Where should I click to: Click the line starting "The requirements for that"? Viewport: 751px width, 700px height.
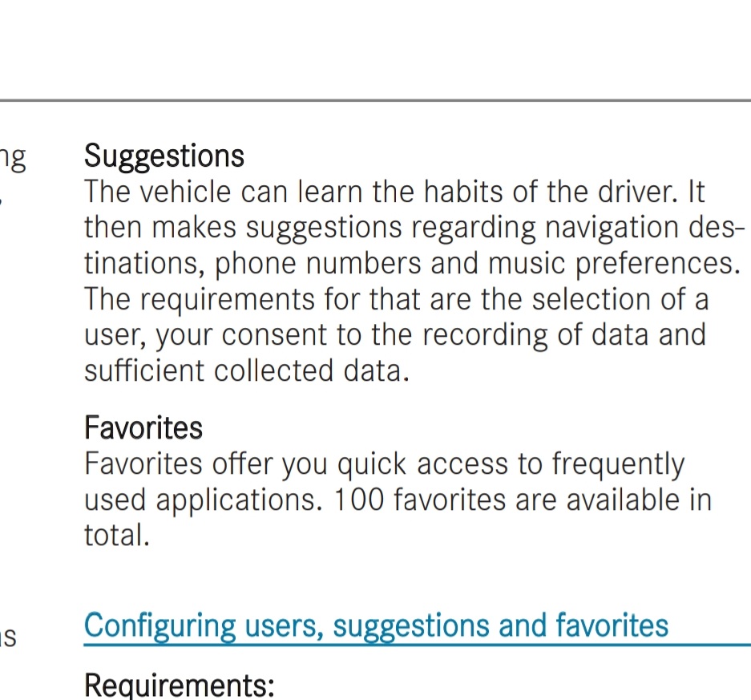point(396,299)
